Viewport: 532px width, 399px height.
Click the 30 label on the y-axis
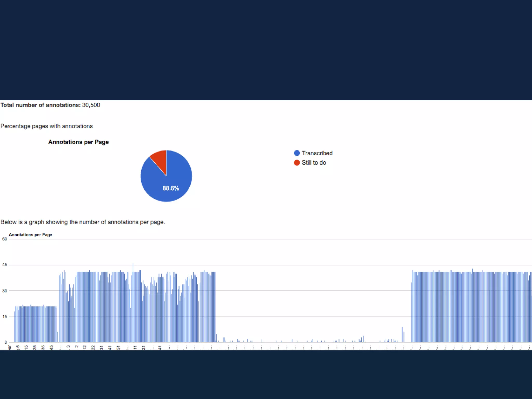[5, 291]
